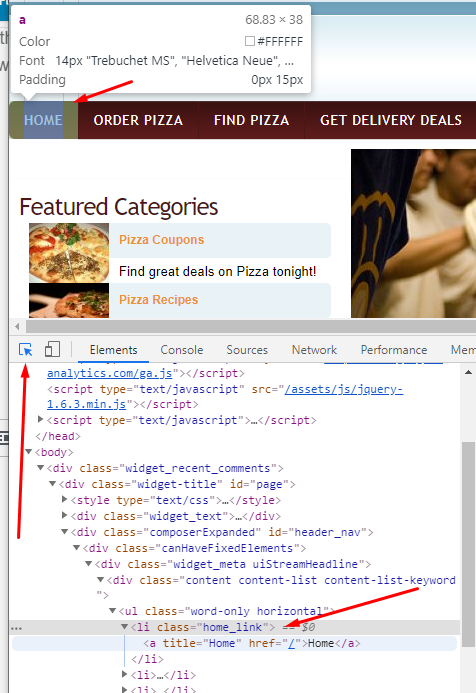476x693 pixels.
Task: Collapse the widget_meta uiStreamHeadline div
Action: coord(88,564)
